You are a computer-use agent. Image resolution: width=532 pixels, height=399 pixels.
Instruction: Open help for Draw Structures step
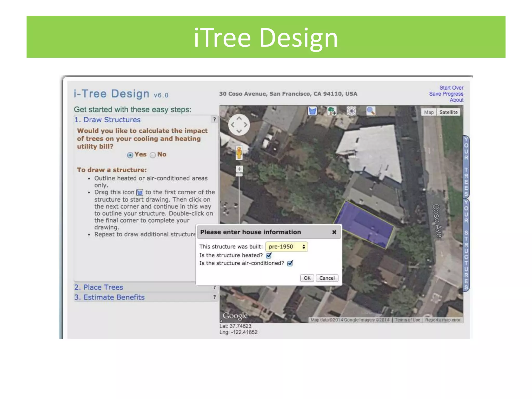pyautogui.click(x=214, y=119)
